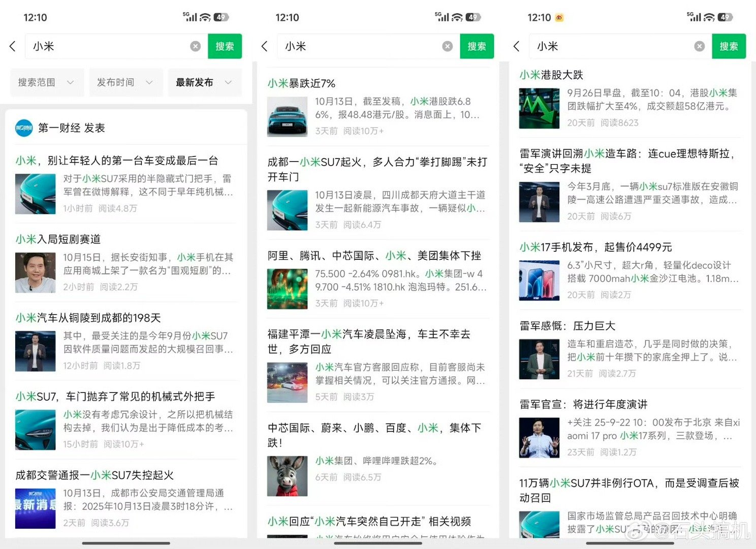Tap 最新消息 thumbnail of 成都交警通报 article

tap(36, 508)
